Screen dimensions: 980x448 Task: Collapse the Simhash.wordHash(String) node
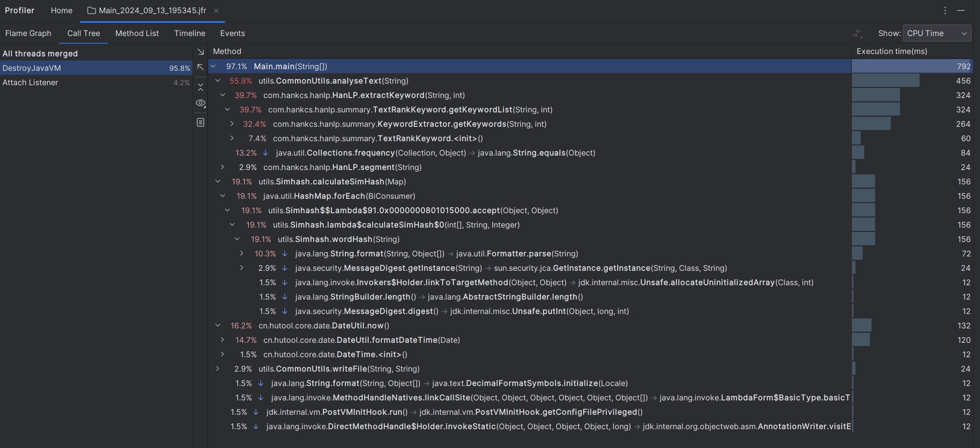coord(237,239)
